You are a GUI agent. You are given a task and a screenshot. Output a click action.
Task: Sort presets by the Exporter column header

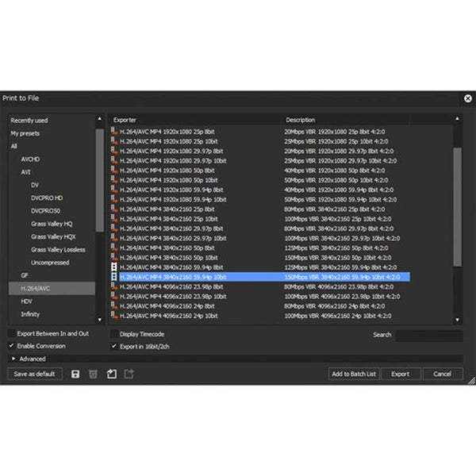(194, 120)
